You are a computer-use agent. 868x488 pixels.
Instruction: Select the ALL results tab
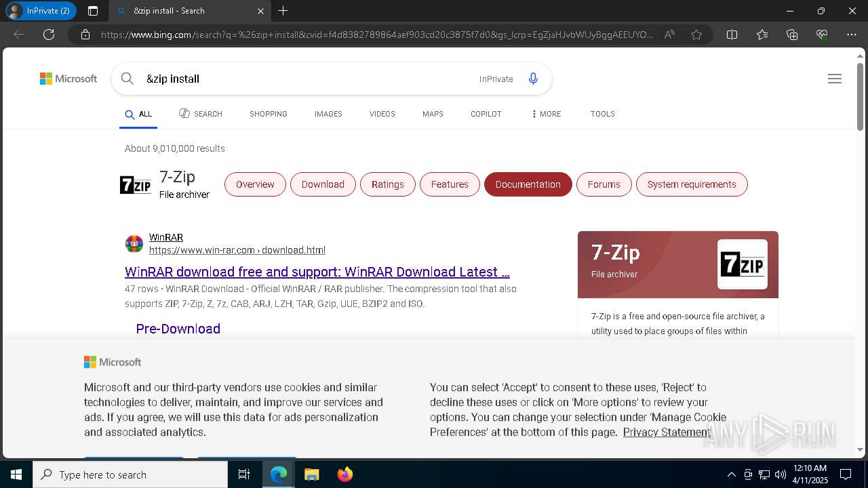pos(138,114)
